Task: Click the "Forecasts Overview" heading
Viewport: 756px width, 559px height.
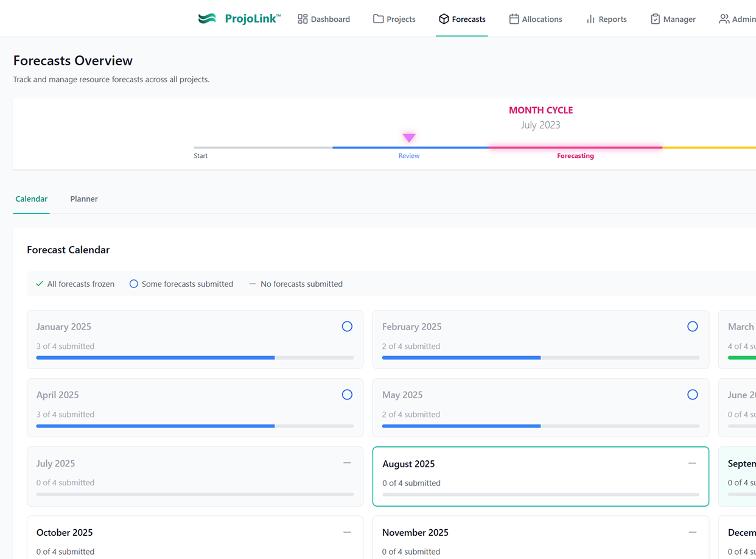Action: pyautogui.click(x=73, y=61)
